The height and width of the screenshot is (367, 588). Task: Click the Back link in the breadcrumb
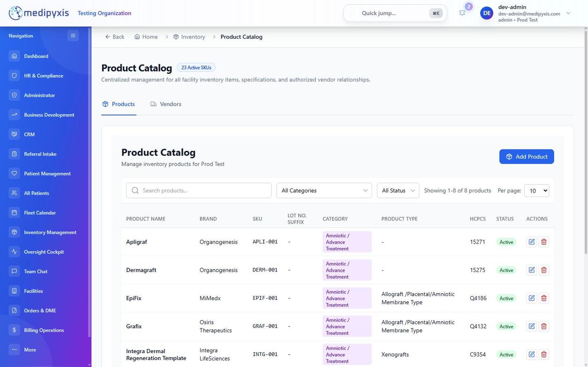(x=115, y=37)
